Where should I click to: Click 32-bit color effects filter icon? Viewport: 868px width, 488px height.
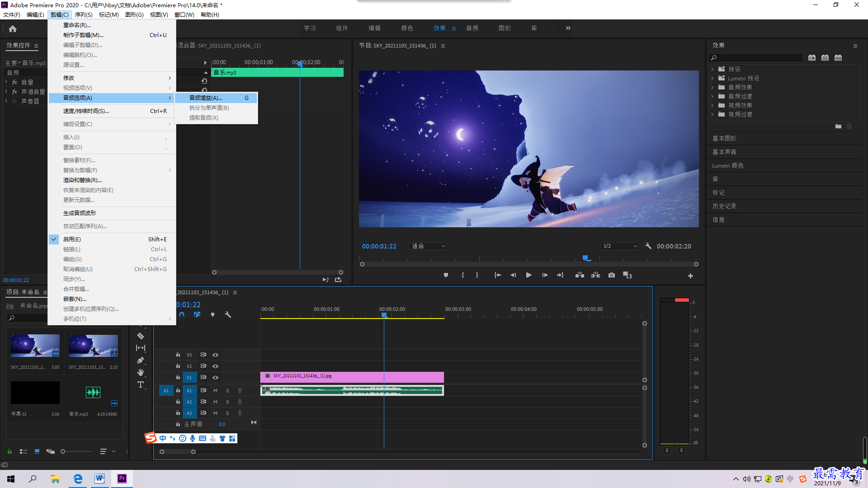point(825,58)
